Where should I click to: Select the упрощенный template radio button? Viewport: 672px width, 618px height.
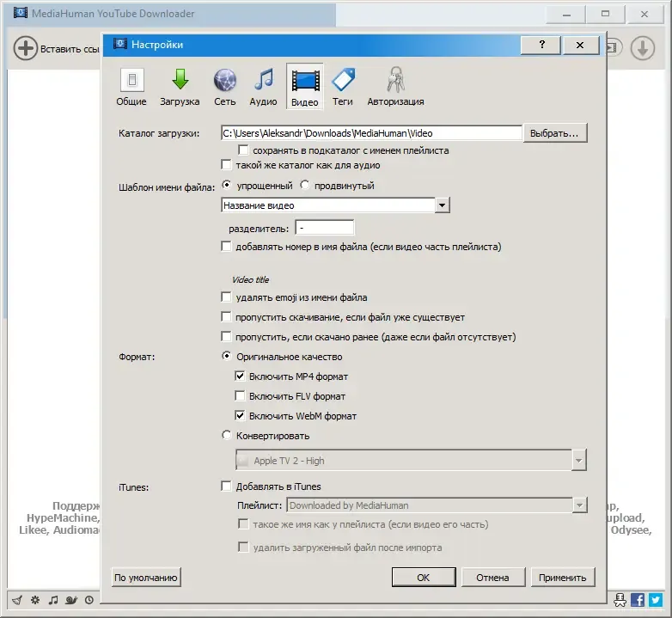point(226,185)
